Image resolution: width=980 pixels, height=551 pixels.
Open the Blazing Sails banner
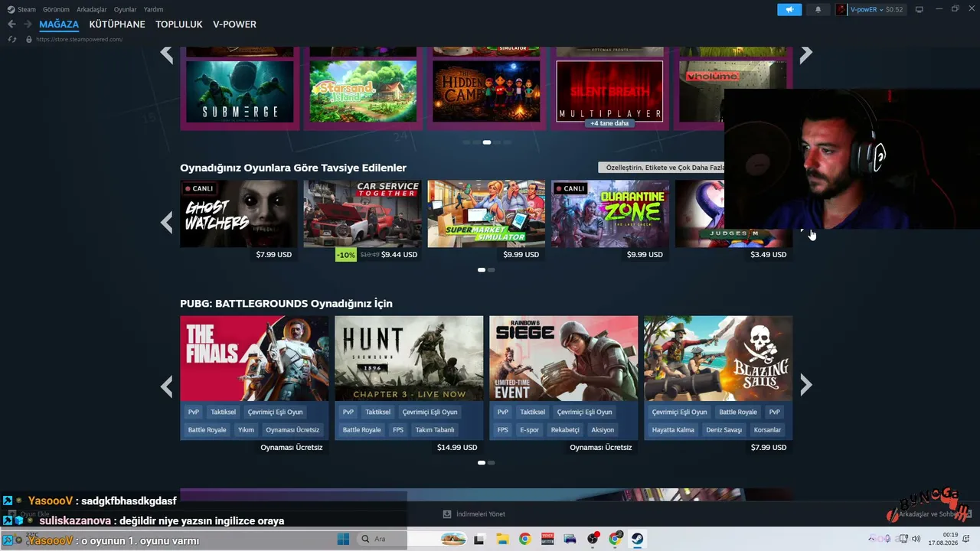click(x=718, y=358)
